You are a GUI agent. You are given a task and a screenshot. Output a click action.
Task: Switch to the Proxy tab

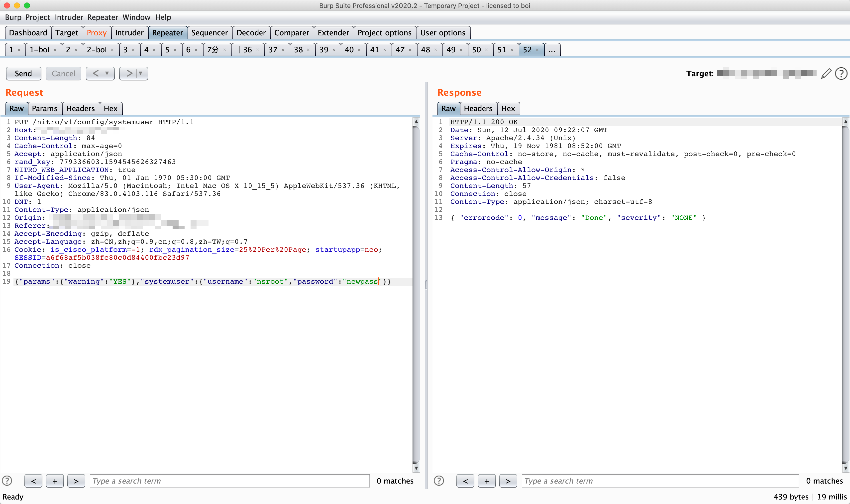click(x=97, y=33)
